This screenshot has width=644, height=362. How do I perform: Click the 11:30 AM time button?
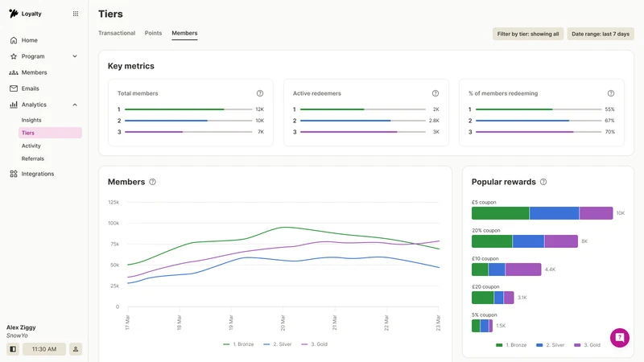tap(44, 349)
